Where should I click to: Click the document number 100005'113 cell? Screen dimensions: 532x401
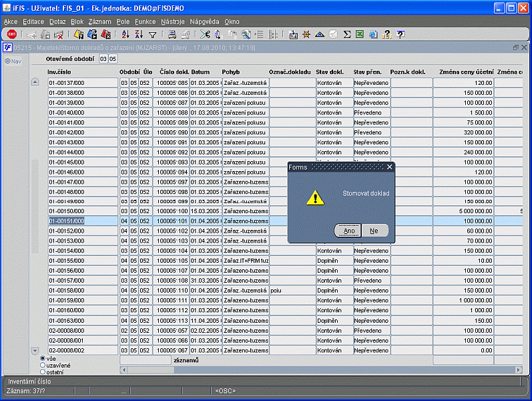click(x=171, y=320)
